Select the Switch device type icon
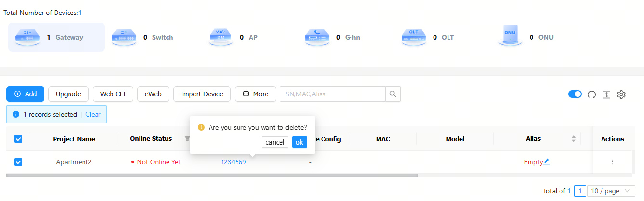The image size is (644, 201). (x=124, y=37)
